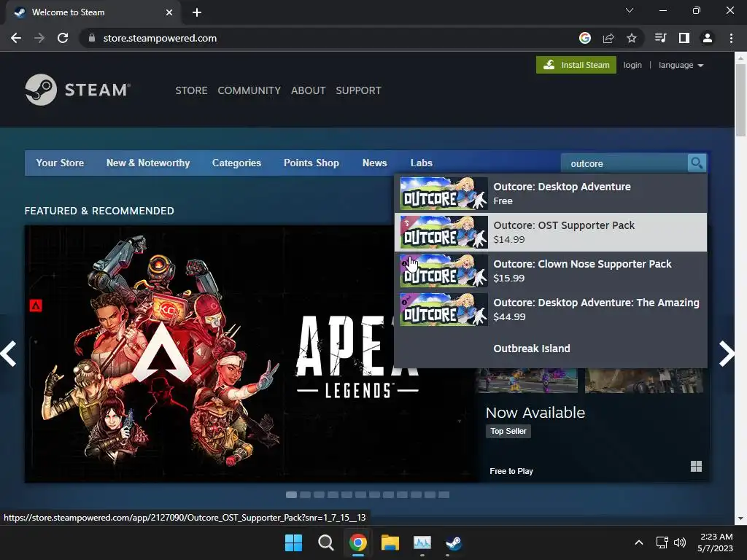The image size is (747, 560).
Task: Open the ABOUT page
Action: click(309, 90)
